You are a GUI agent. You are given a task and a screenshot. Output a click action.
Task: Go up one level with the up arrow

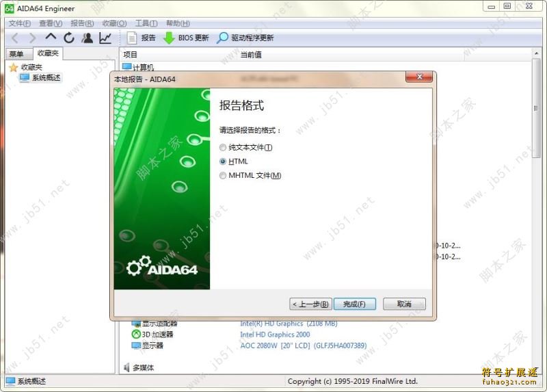pos(51,38)
